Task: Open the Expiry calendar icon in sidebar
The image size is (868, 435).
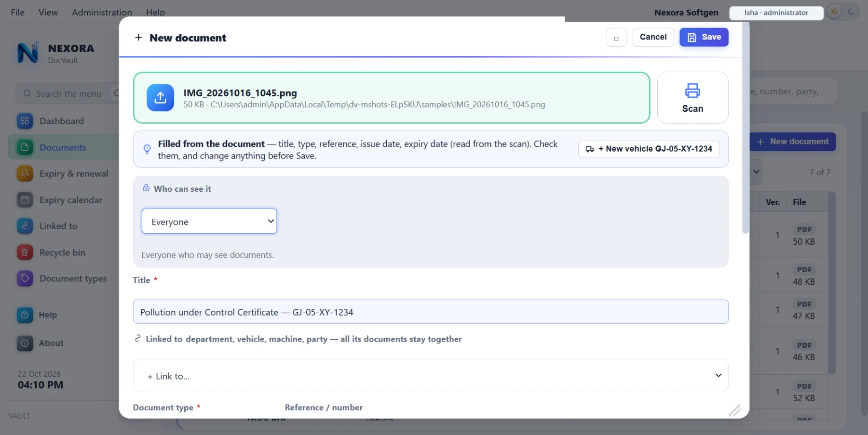Action: (25, 200)
